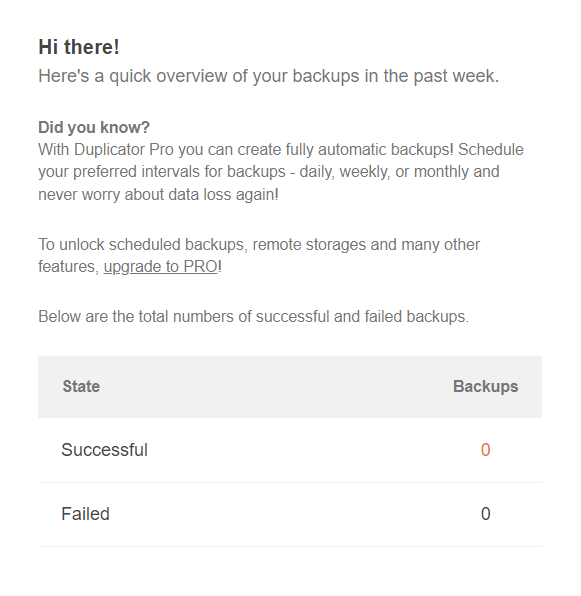
Task: Click the Hi there! heading
Action: [79, 47]
